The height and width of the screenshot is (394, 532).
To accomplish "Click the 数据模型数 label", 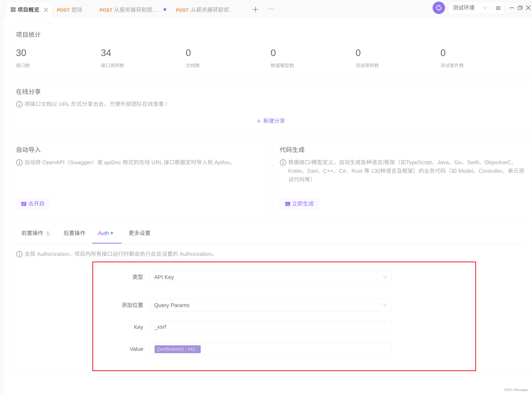I will coord(282,65).
